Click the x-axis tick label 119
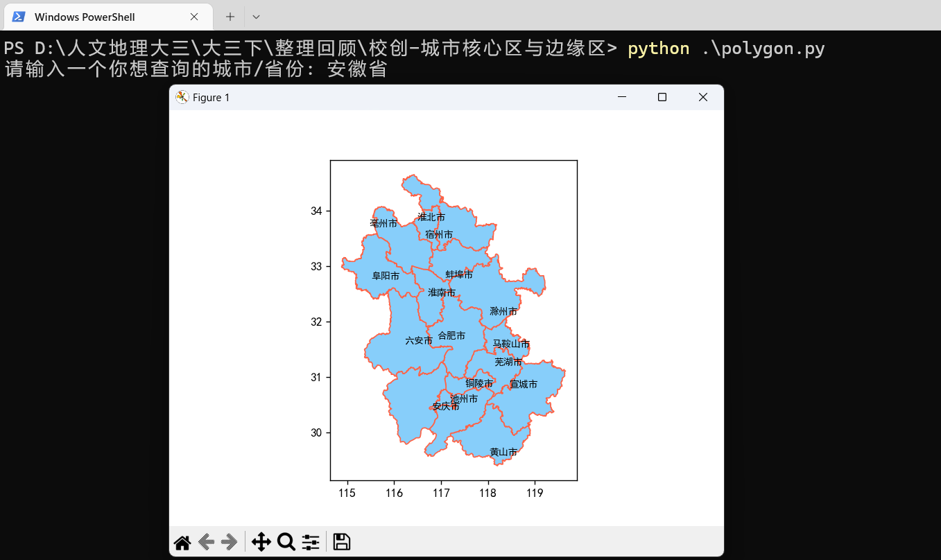The width and height of the screenshot is (941, 560). (x=535, y=493)
